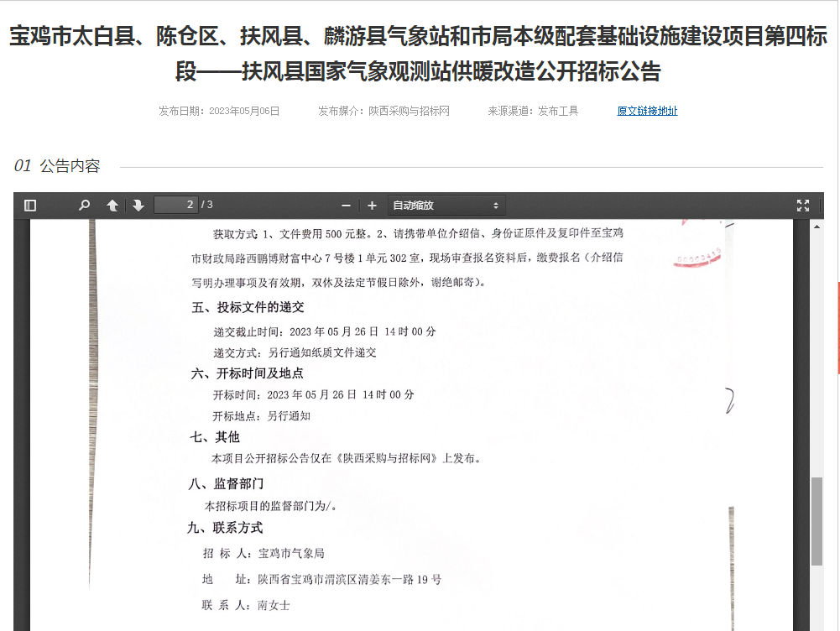Click the 获取方式 文件费用500元 line
Screen dimensions: 840x631
click(x=418, y=233)
